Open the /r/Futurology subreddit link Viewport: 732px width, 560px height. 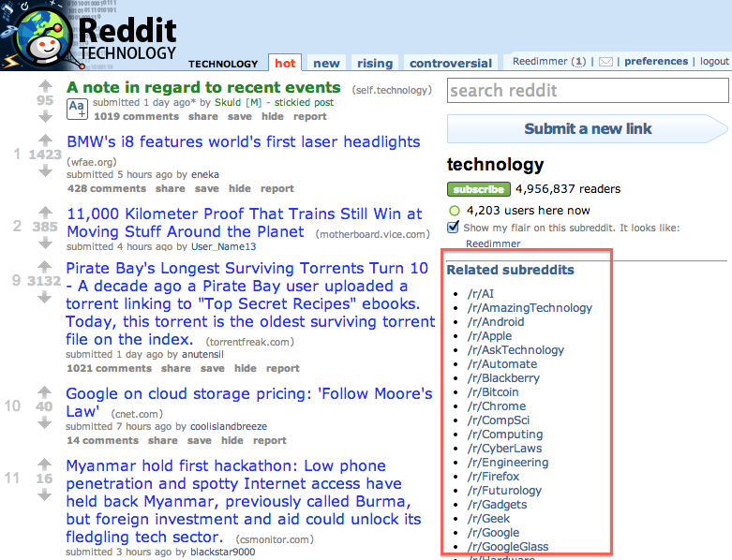[x=504, y=491]
